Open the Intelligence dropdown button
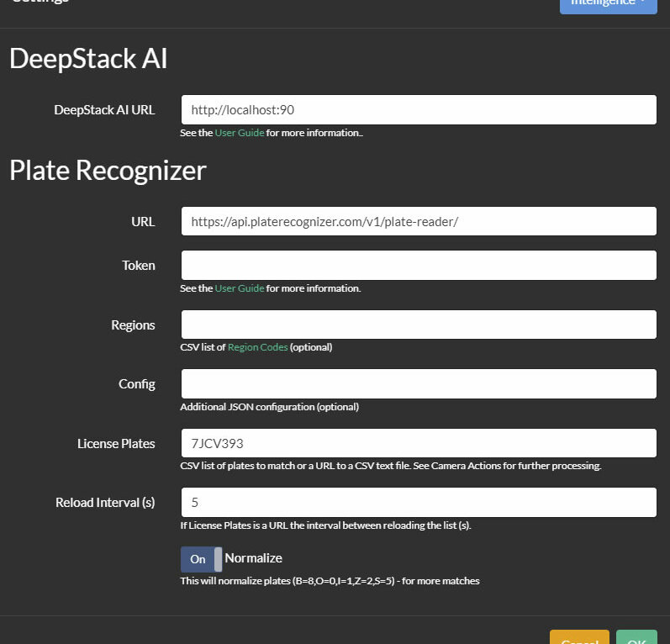 point(608,5)
